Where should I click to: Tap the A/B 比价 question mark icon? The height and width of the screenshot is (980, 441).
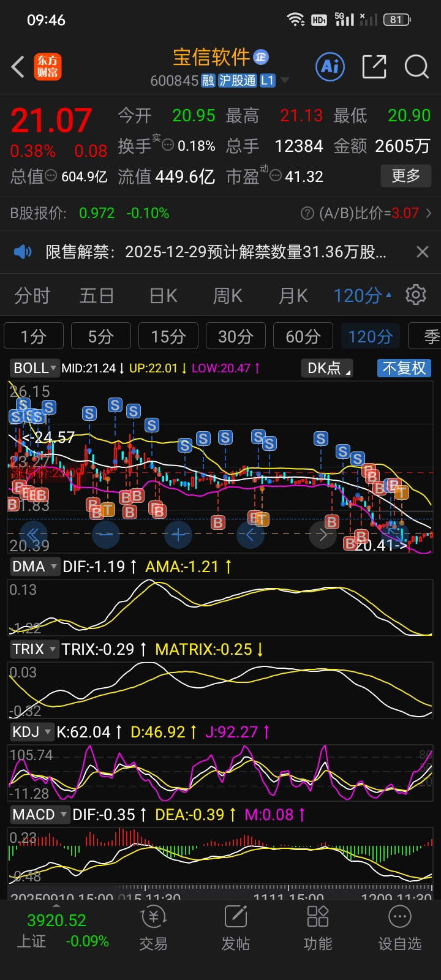307,213
